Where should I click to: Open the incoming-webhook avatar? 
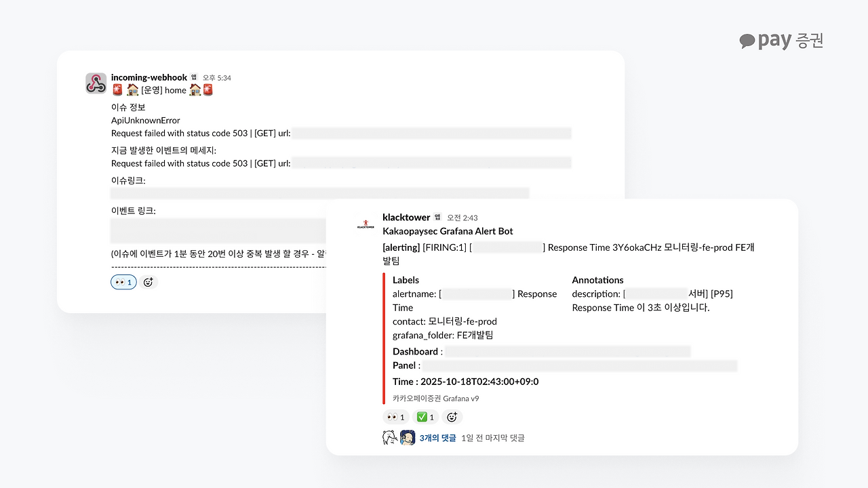[x=96, y=83]
